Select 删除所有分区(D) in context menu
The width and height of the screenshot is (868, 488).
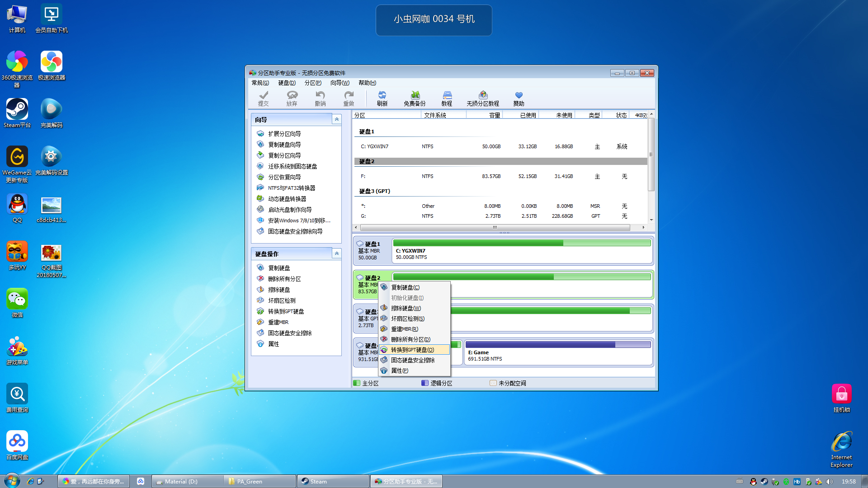point(415,339)
